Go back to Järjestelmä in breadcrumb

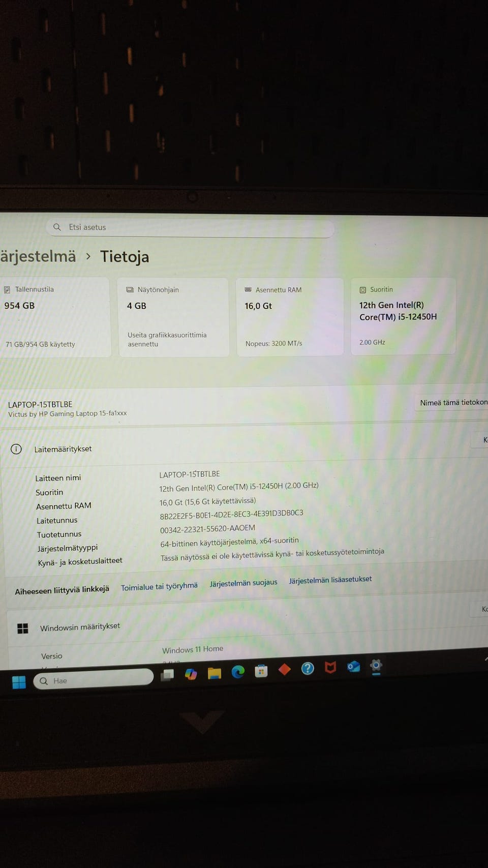tap(38, 256)
